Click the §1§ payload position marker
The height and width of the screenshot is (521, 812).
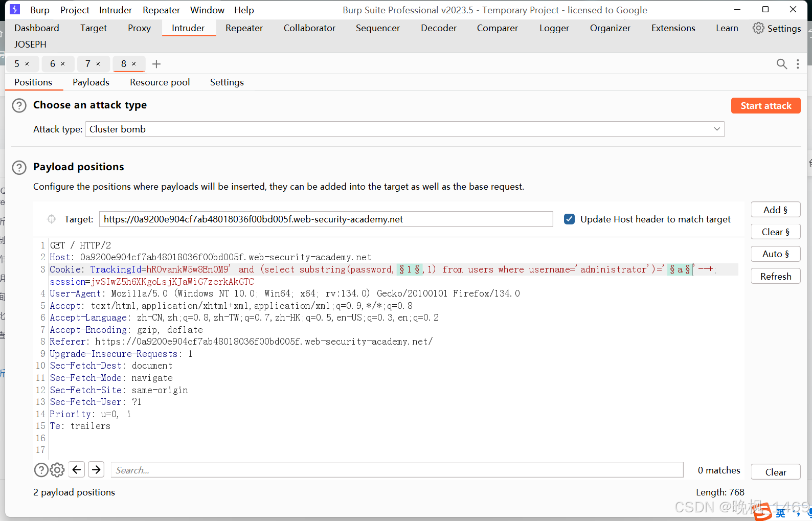tap(410, 269)
